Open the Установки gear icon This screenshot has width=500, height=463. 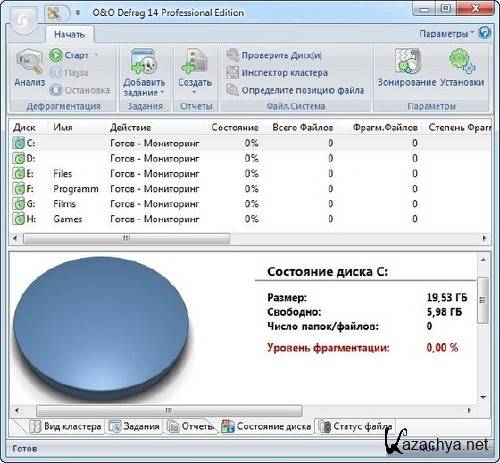click(462, 61)
